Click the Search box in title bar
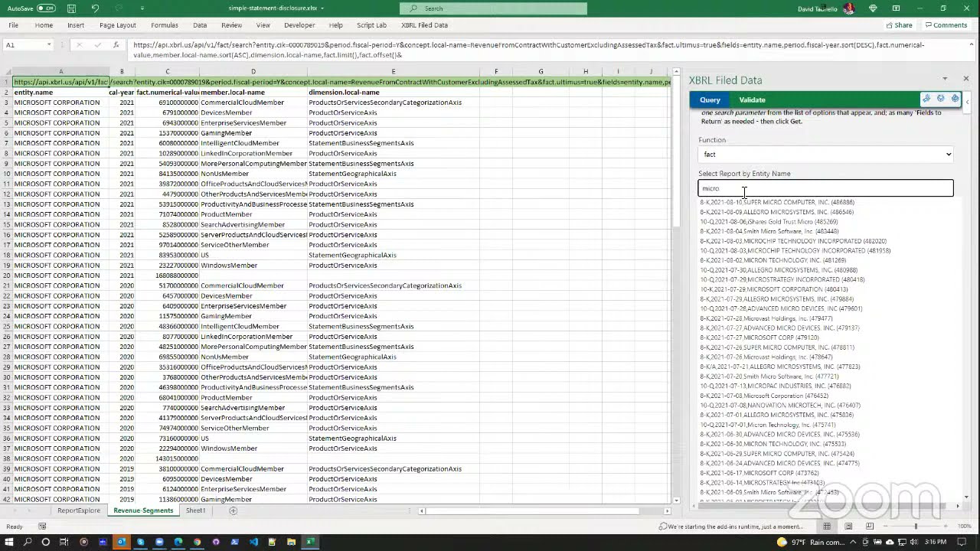Image resolution: width=980 pixels, height=551 pixels. (493, 8)
